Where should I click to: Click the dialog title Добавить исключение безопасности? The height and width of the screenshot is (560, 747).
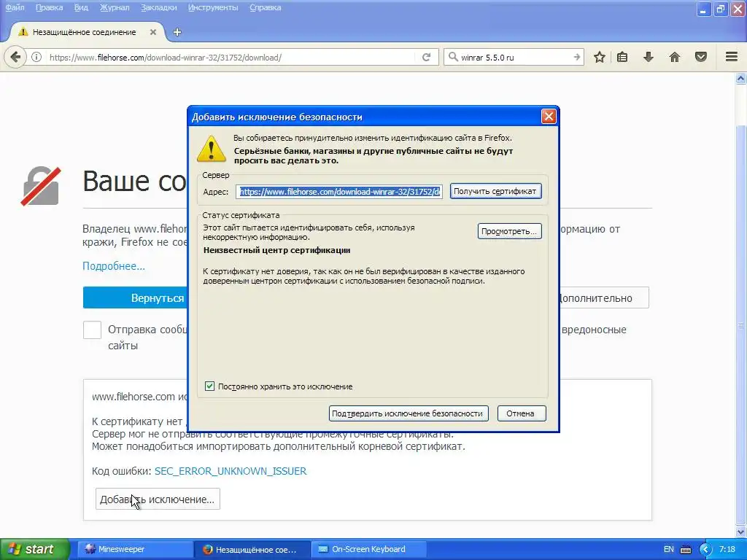click(276, 117)
